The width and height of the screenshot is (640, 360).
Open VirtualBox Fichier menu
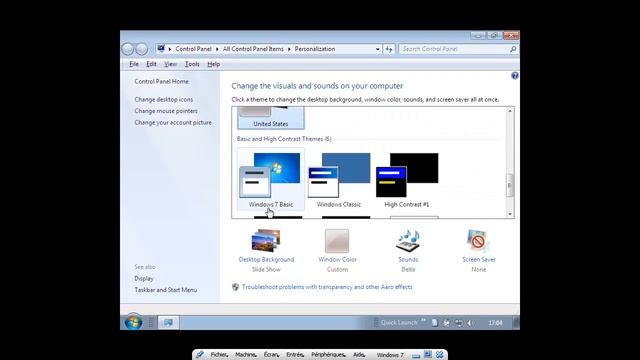coord(219,355)
